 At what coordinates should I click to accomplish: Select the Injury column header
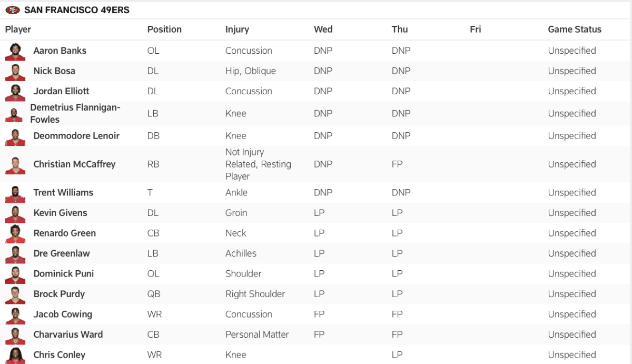coord(237,29)
